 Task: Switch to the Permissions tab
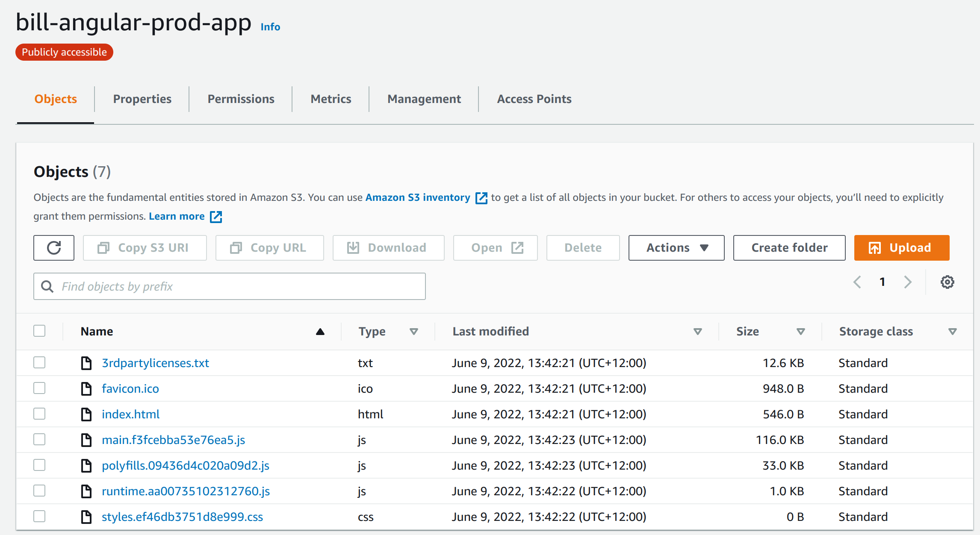pyautogui.click(x=241, y=99)
